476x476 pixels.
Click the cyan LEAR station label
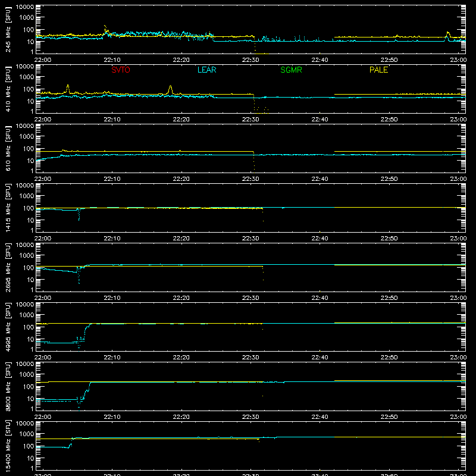click(x=206, y=70)
